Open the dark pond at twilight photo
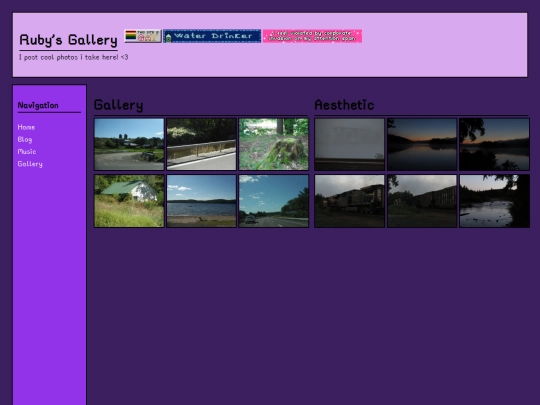The height and width of the screenshot is (405, 540). coord(494,201)
